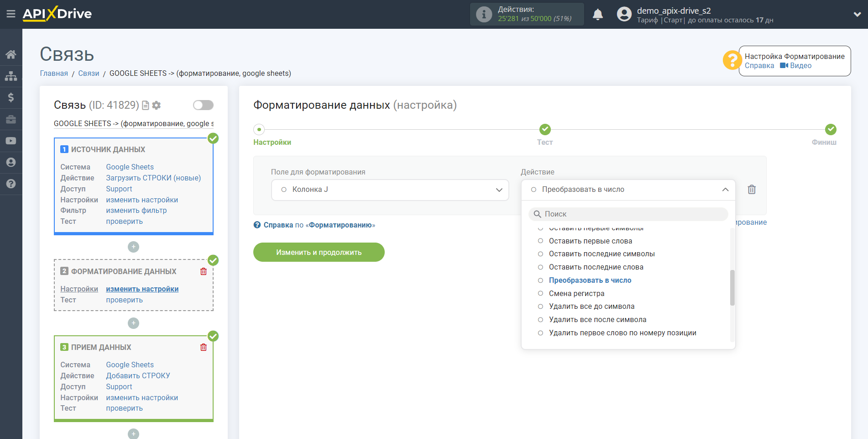
Task: Click receiver проверить link
Action: [125, 408]
